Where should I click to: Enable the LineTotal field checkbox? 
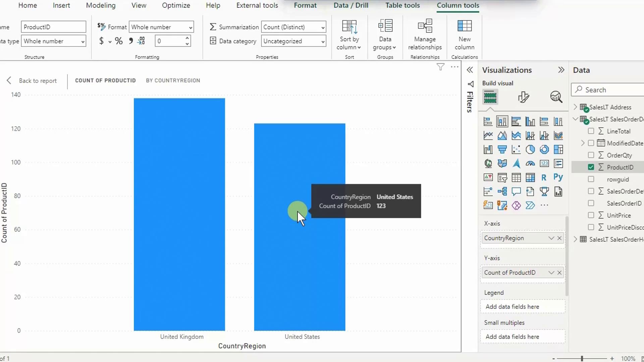point(591,131)
